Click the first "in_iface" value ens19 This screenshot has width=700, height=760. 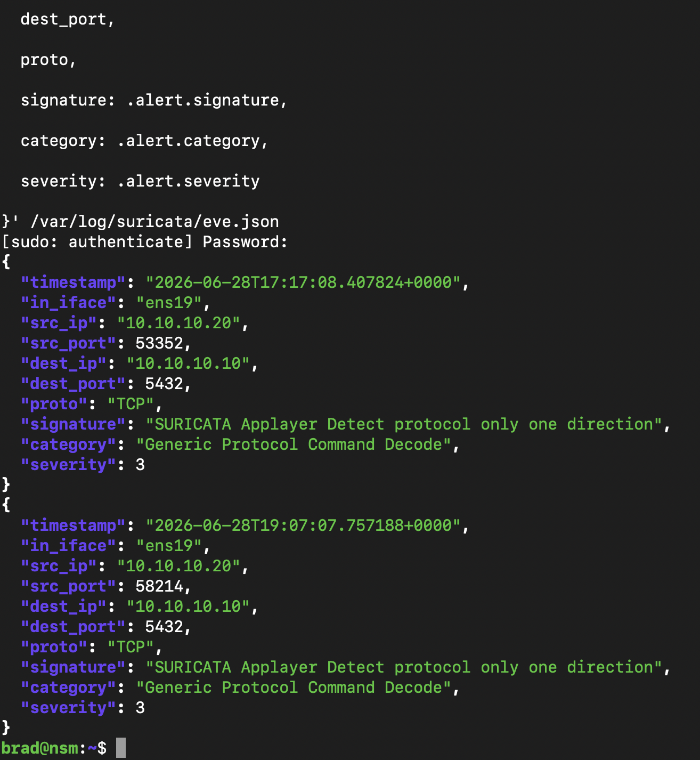click(x=169, y=303)
